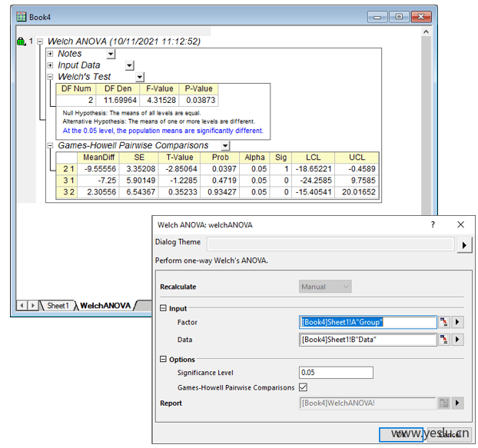Toggle Games-Howell Pairwise Comparisons checkbox
The height and width of the screenshot is (448, 478).
[303, 387]
